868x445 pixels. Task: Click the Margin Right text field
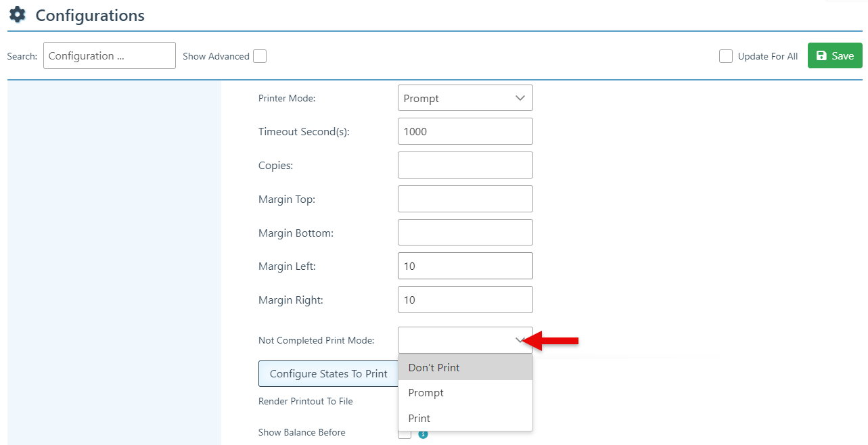tap(465, 300)
